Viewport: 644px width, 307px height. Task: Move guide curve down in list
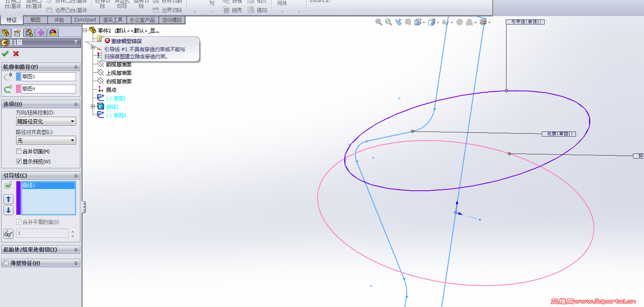tap(8, 210)
